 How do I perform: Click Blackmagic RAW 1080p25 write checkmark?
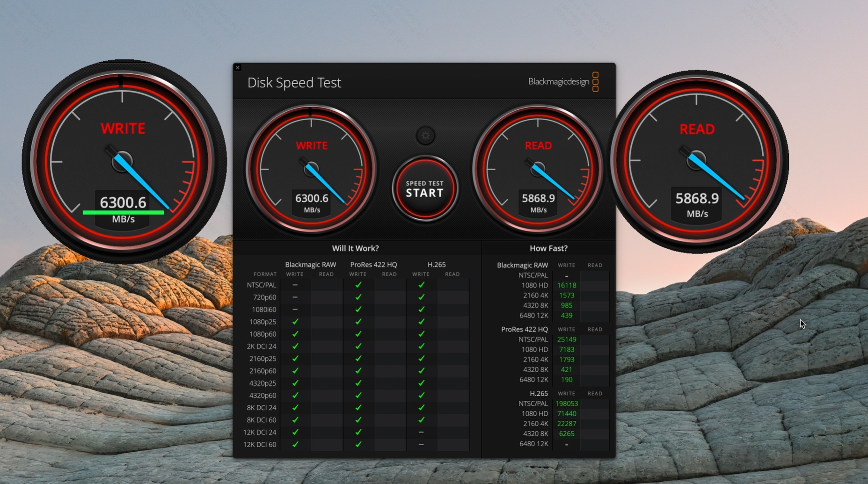(x=295, y=322)
